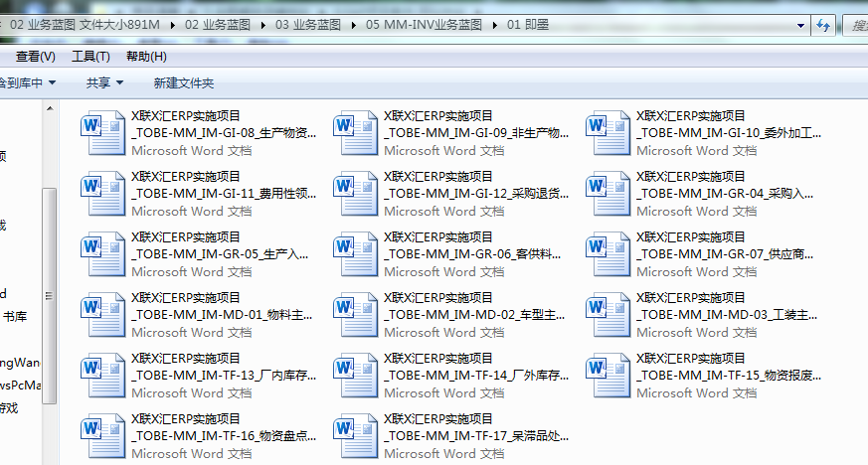Select the TOBE-MM_IM-GI-09 document icon
The width and height of the screenshot is (868, 465).
(355, 134)
